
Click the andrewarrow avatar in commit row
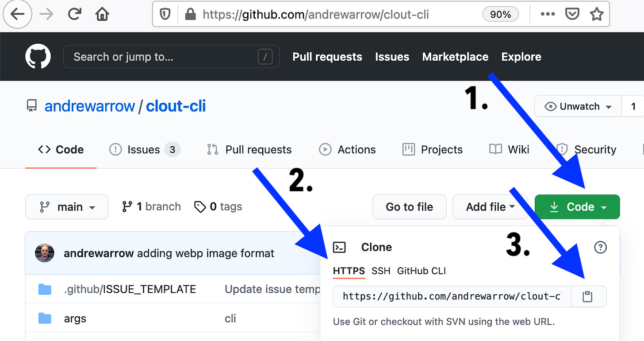click(x=45, y=253)
